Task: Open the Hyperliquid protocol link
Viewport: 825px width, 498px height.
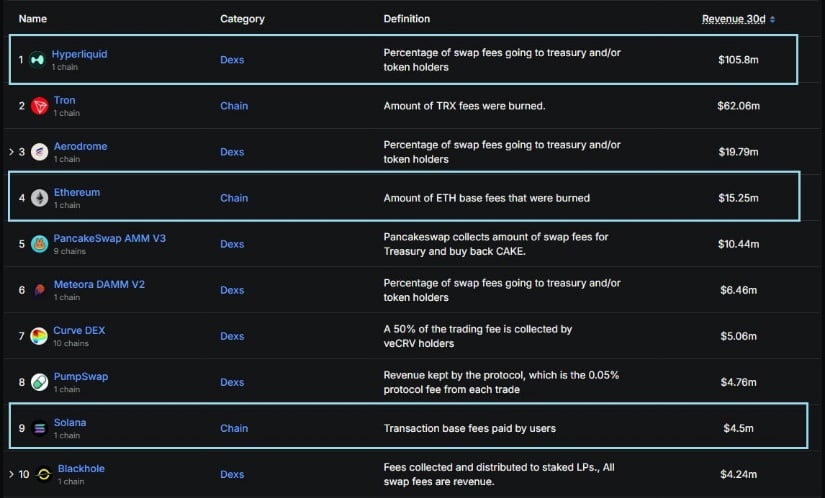Action: 79,54
